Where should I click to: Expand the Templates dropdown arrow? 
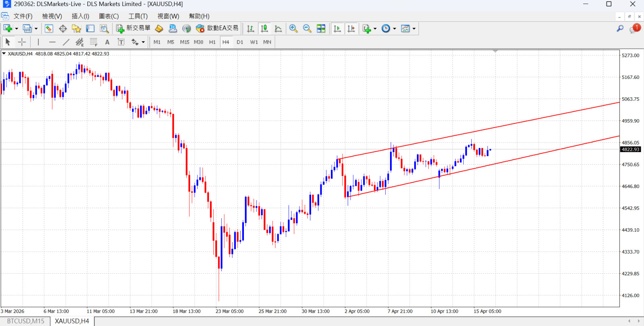414,29
